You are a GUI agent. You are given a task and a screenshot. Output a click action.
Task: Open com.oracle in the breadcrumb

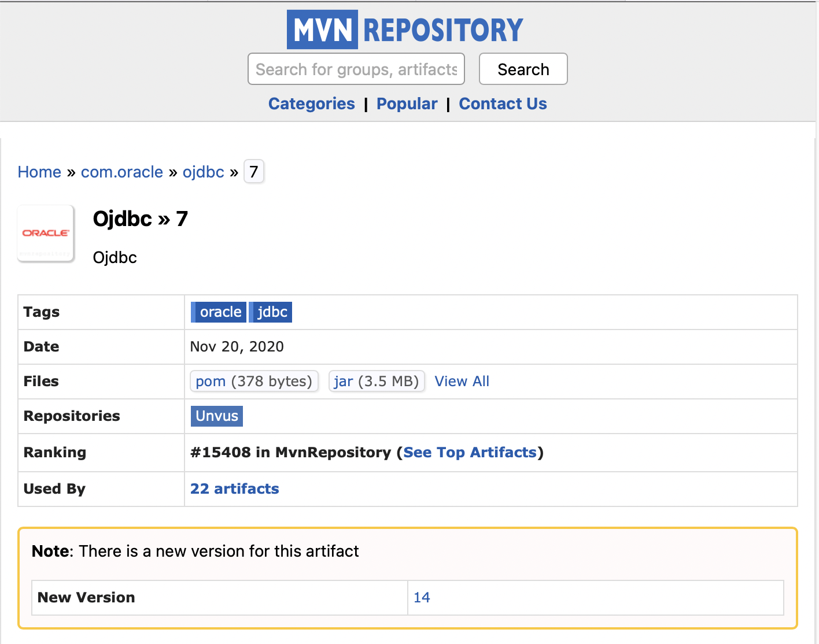tap(122, 172)
